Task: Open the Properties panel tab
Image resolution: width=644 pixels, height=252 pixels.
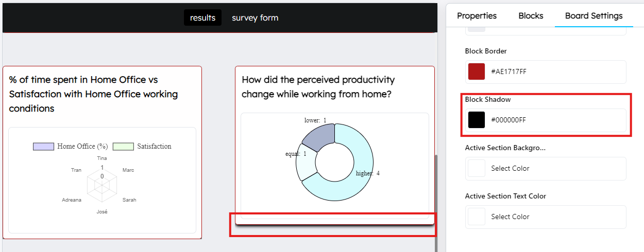Action: click(477, 15)
